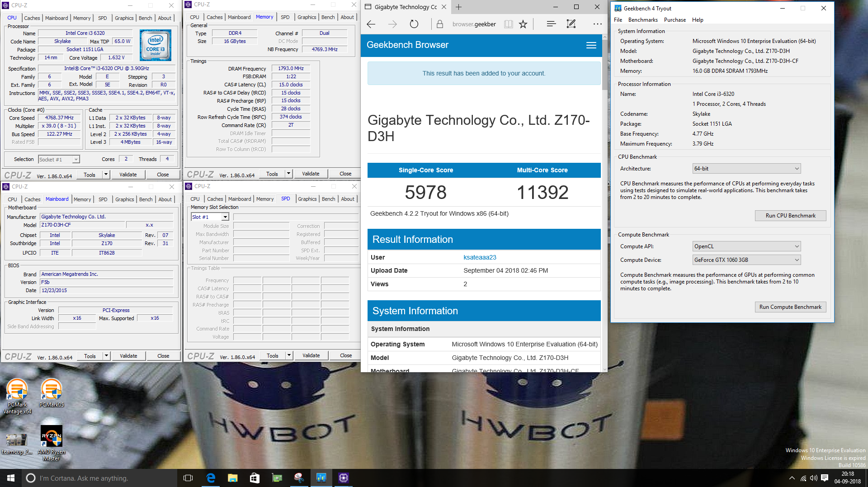This screenshot has height=487, width=868.
Task: Open Geekbench Help menu
Action: tap(698, 20)
